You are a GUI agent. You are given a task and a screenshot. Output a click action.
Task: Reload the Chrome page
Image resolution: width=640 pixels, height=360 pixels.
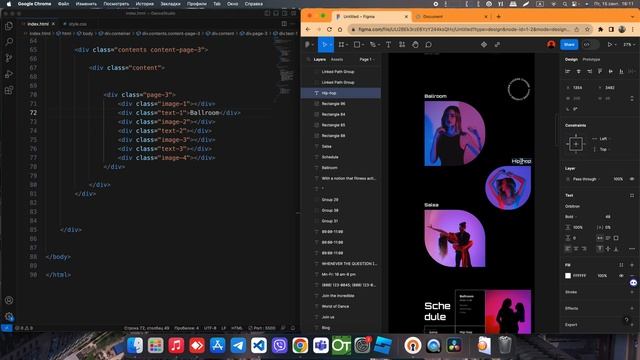pyautogui.click(x=329, y=29)
